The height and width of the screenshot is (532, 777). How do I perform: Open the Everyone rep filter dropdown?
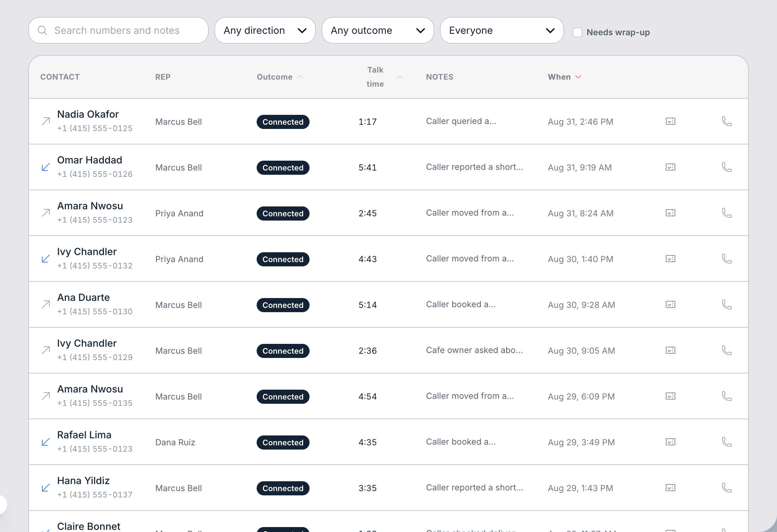[x=502, y=30]
